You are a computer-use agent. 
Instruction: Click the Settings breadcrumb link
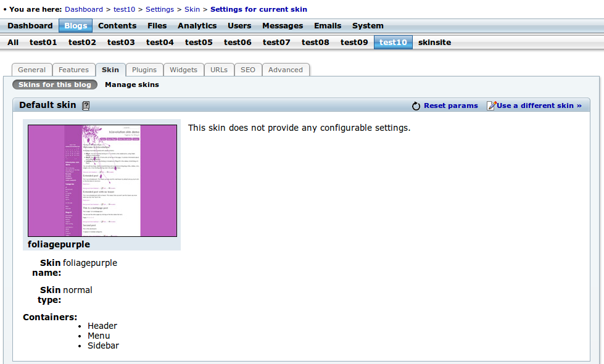tap(160, 9)
